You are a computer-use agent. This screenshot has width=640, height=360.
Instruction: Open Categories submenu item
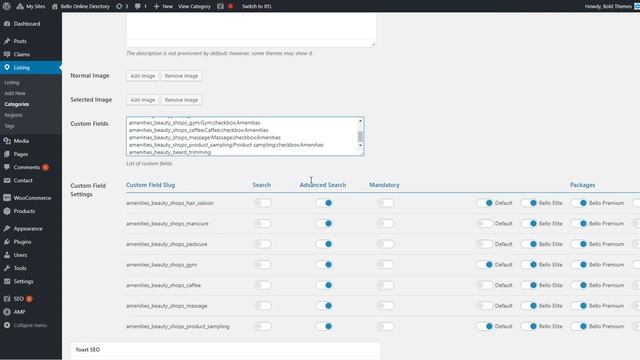click(17, 104)
